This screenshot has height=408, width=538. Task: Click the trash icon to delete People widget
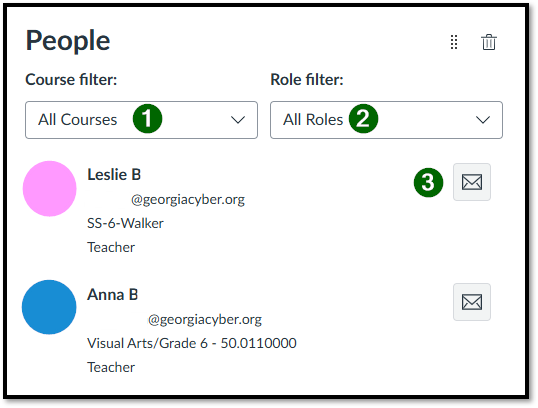point(489,42)
